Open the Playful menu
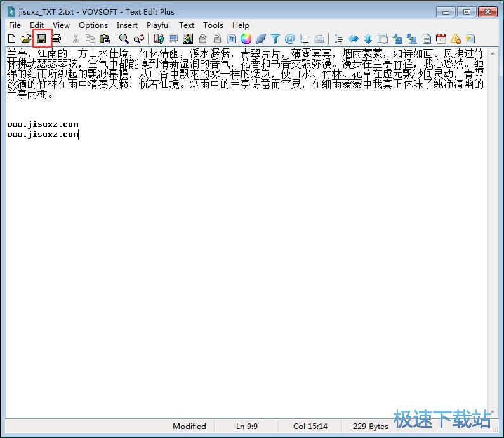The height and width of the screenshot is (438, 504). coord(158,25)
